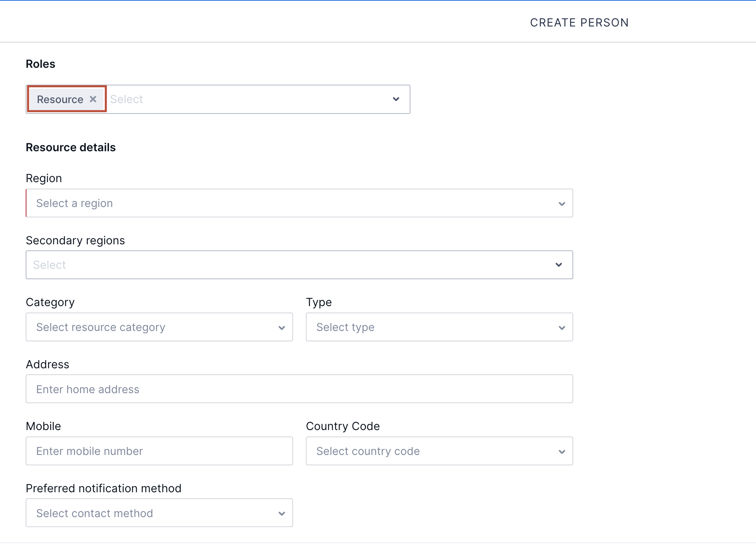The width and height of the screenshot is (756, 544).
Task: Click the chevron on the Region dropdown
Action: point(562,203)
